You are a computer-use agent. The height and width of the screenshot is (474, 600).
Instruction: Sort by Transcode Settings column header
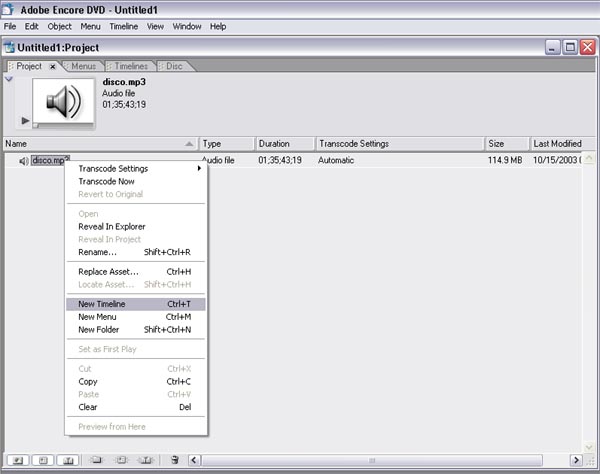[x=400, y=144]
